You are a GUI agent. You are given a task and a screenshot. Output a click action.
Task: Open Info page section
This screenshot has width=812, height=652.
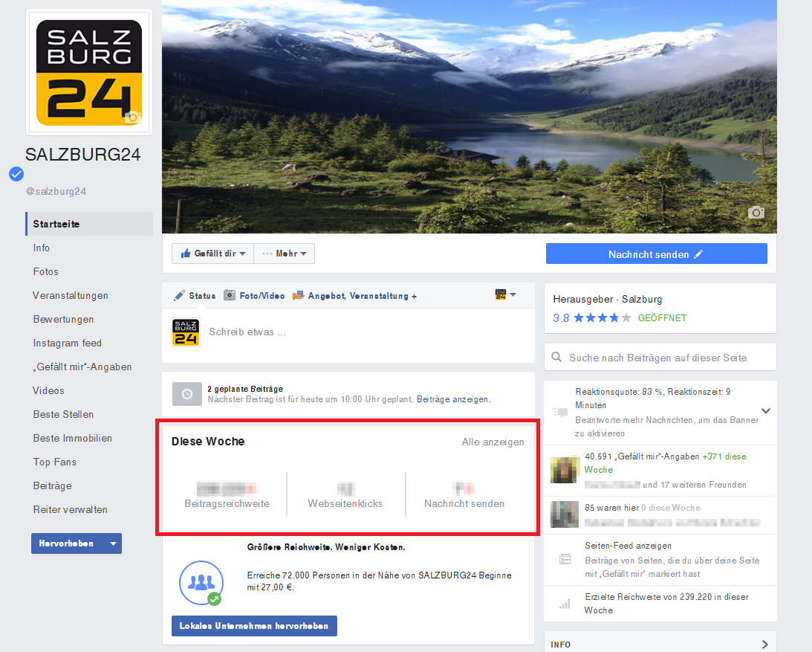[42, 248]
